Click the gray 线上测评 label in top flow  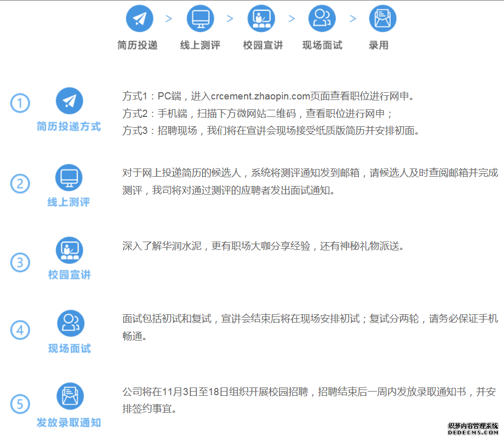click(200, 45)
